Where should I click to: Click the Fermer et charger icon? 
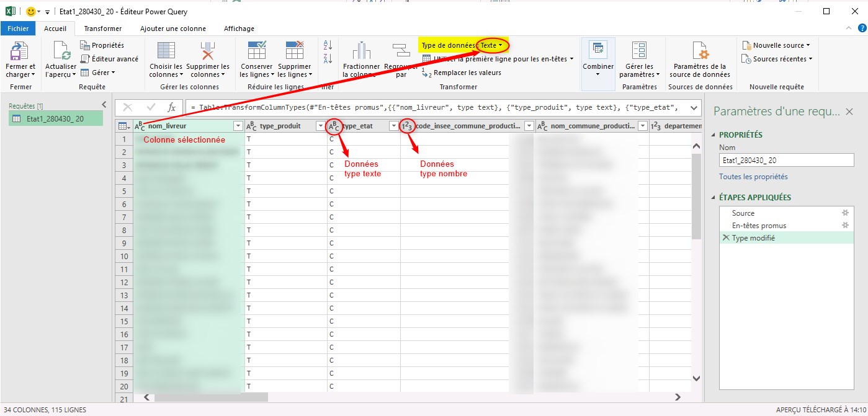(20, 51)
